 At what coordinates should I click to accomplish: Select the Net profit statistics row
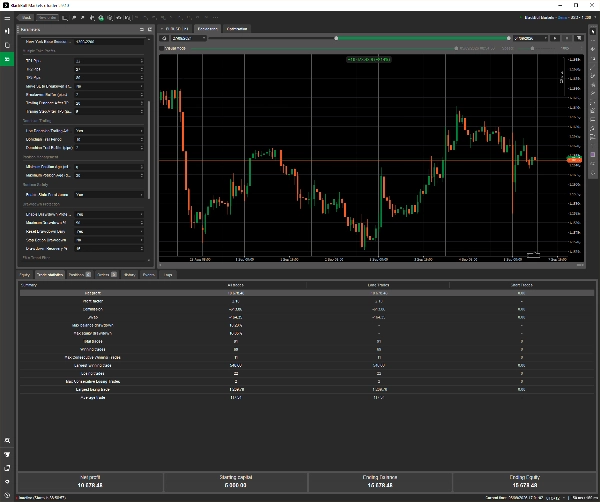[x=307, y=293]
